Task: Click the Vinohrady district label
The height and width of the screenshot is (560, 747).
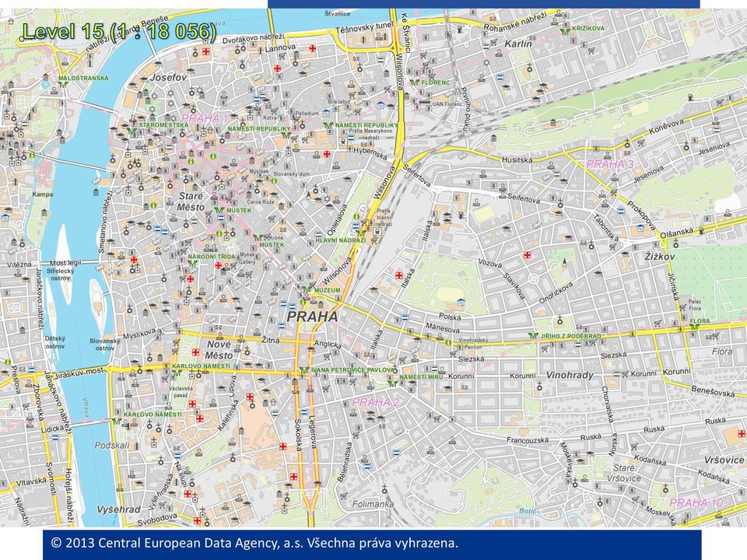Action: coord(570,375)
